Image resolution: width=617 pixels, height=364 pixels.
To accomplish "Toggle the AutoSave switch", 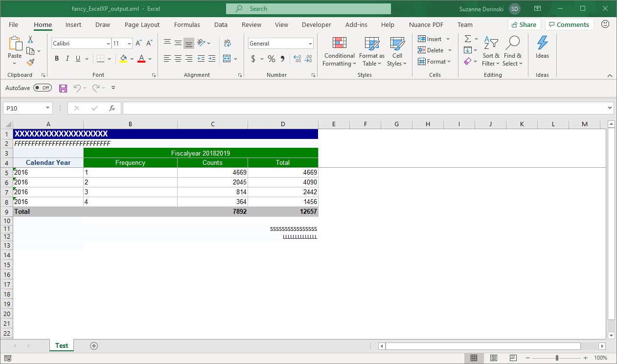I will coord(43,88).
